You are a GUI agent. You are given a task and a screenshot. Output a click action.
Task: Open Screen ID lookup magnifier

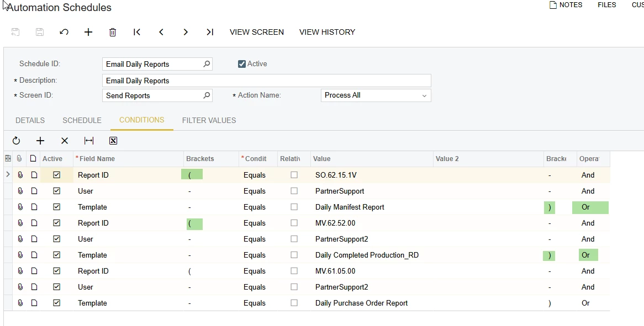point(207,95)
